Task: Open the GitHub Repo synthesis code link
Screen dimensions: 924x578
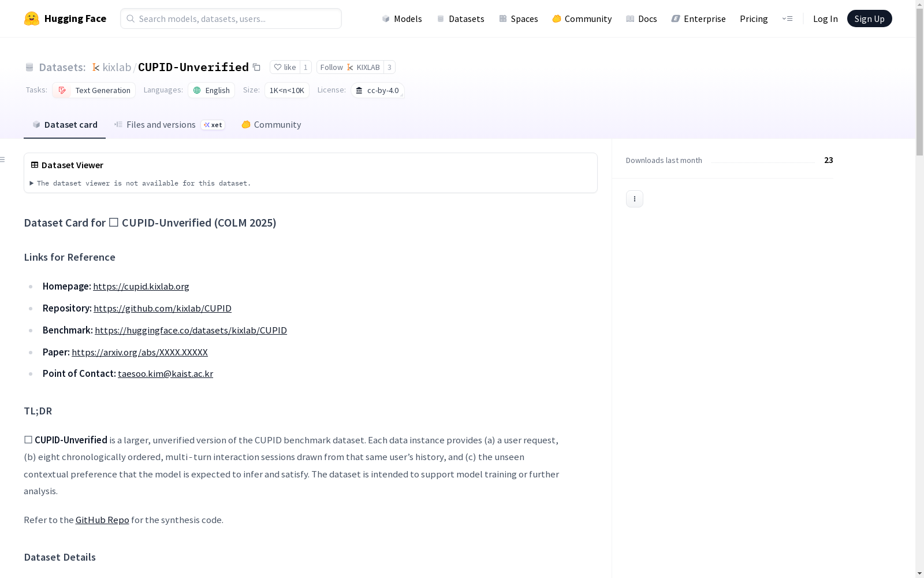Action: tap(102, 520)
